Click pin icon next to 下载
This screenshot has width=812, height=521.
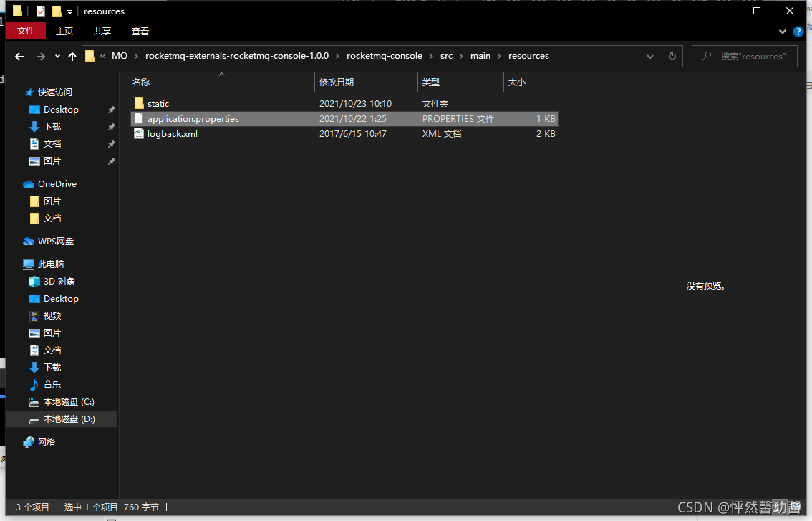click(x=111, y=127)
